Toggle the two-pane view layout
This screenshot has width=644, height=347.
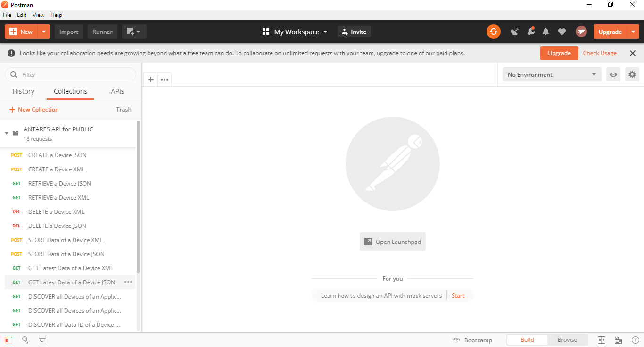point(601,340)
